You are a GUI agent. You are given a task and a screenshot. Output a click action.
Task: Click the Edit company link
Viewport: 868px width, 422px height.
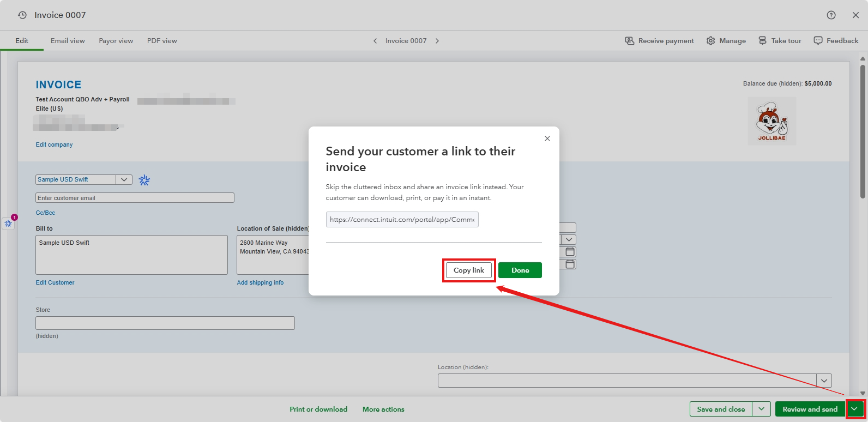[x=54, y=144]
